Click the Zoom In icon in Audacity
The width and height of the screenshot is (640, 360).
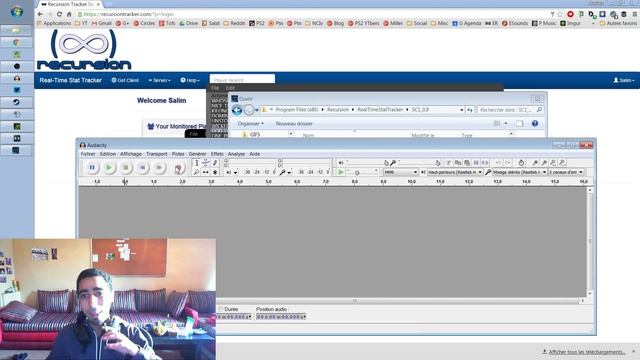tap(535, 163)
